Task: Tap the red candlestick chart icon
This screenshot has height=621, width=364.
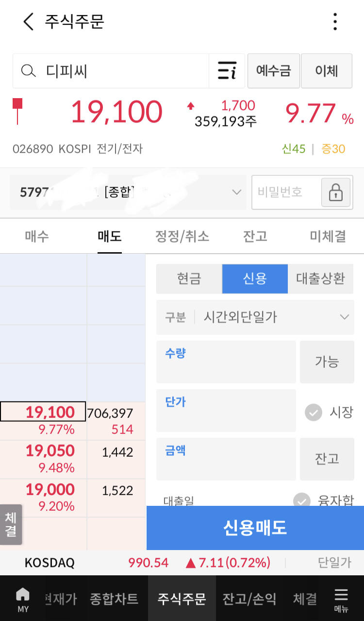Action: pos(17,111)
